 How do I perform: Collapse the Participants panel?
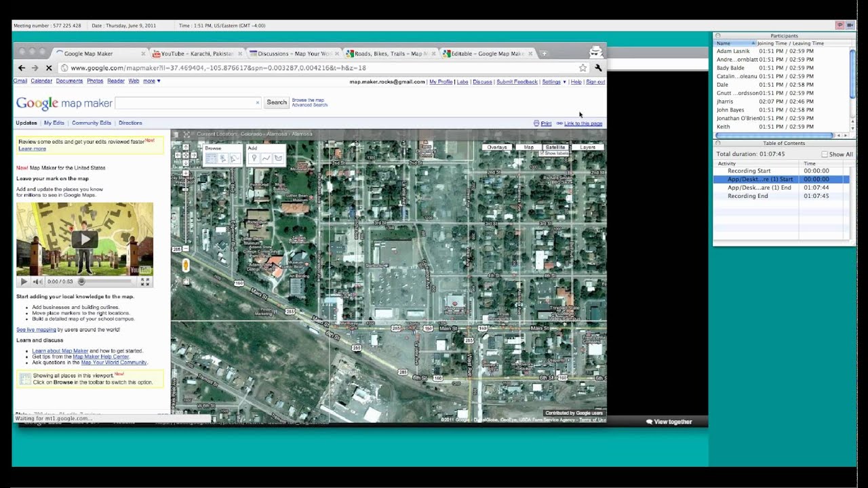click(718, 35)
